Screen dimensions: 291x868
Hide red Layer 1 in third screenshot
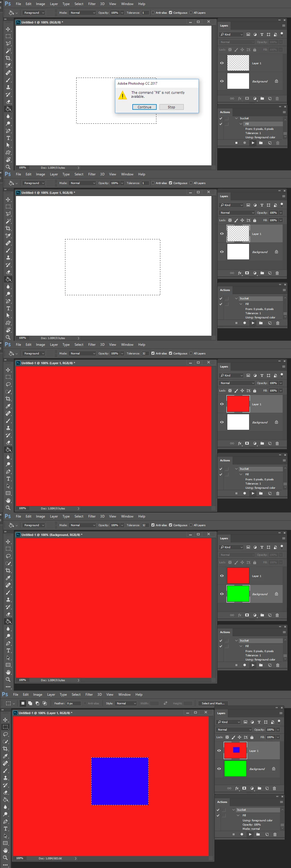[x=222, y=404]
